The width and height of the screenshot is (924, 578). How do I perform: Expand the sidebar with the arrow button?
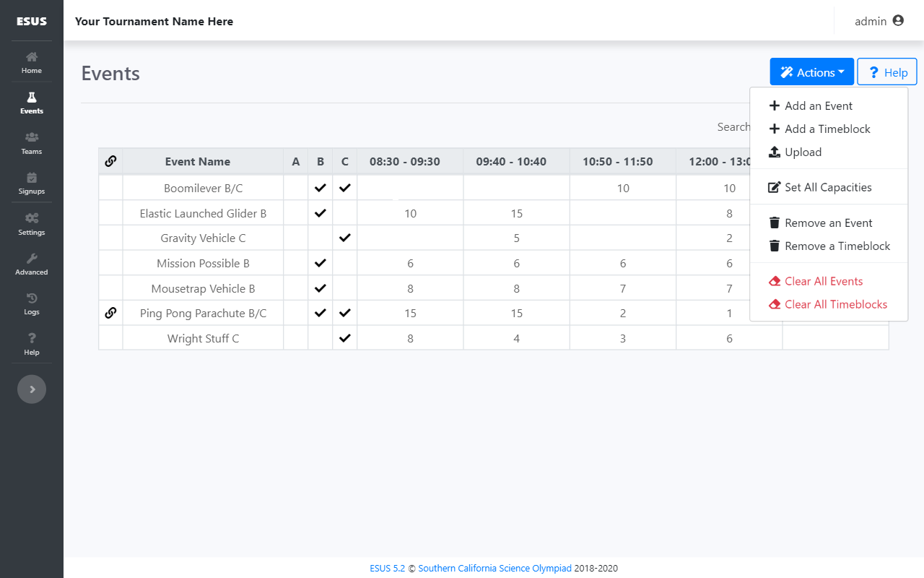click(x=32, y=389)
